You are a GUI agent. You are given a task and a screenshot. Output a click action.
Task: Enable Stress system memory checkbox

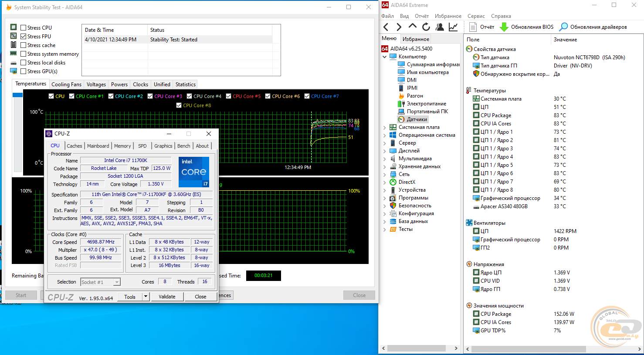[x=24, y=54]
